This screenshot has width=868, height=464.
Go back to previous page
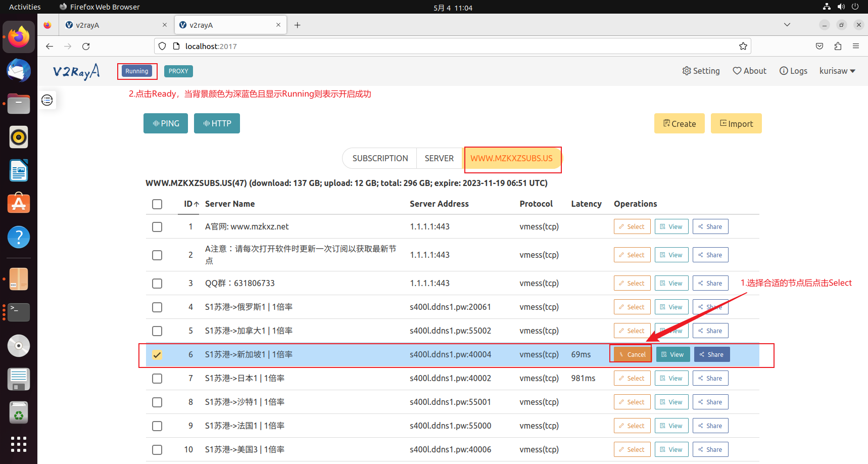[50, 47]
